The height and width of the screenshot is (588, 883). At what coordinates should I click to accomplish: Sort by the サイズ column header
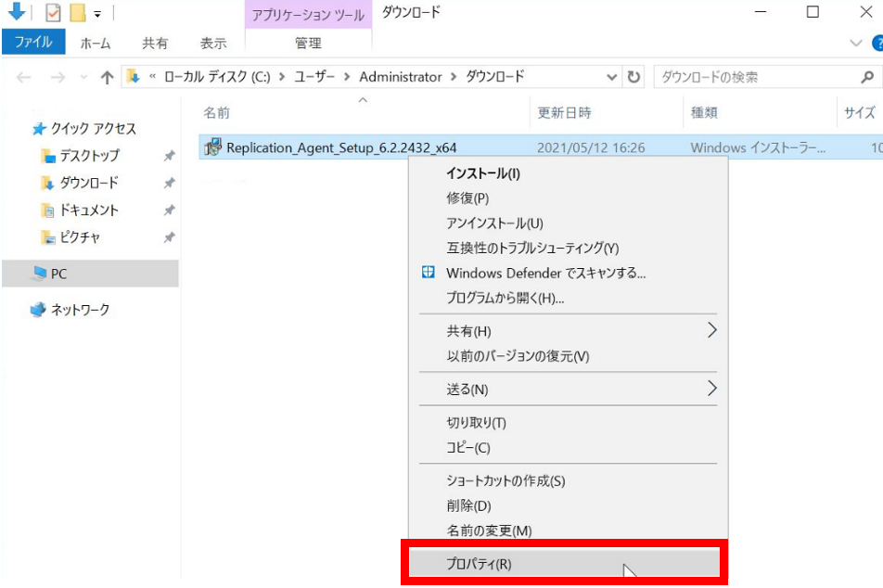(x=859, y=112)
